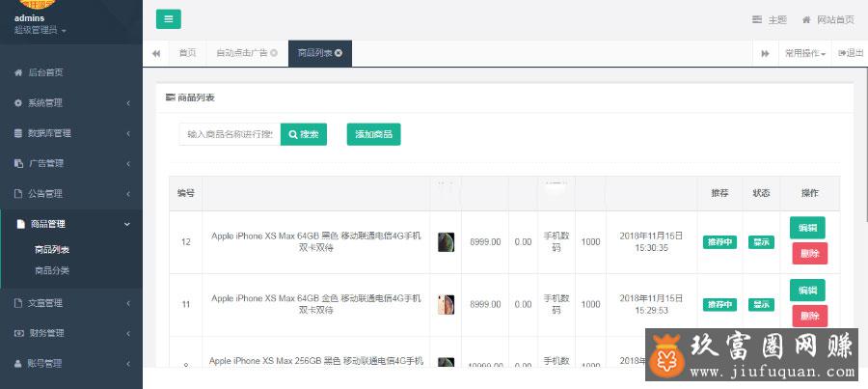Click gear icon beside 系统管理
Viewport: 868px width, 389px height.
(x=18, y=103)
